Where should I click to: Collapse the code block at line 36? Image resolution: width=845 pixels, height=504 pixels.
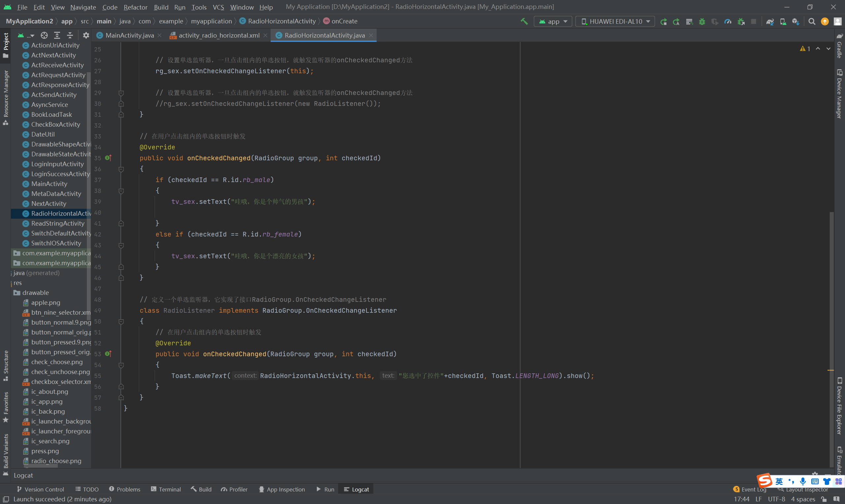[121, 169]
